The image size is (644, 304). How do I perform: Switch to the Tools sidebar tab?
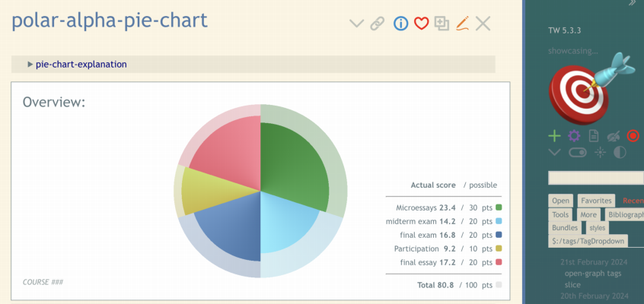pos(560,214)
